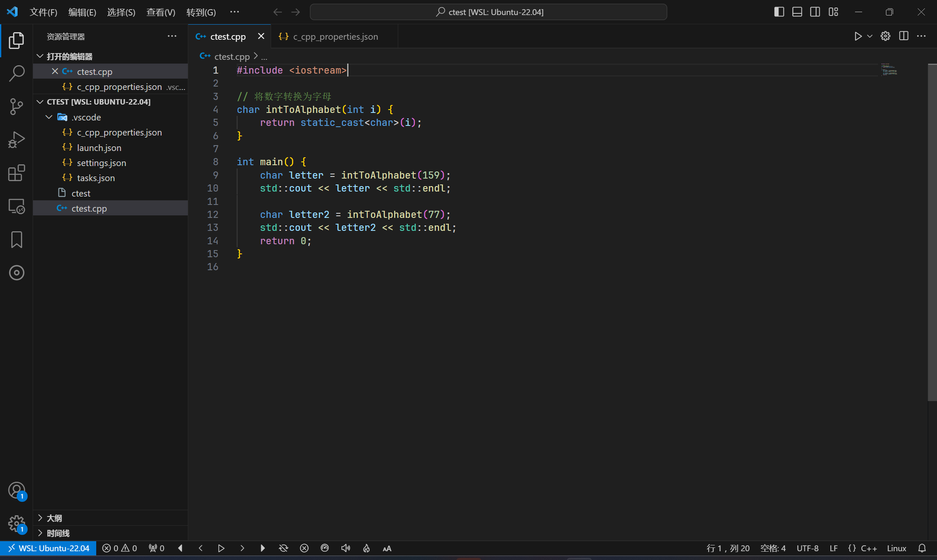Go forward using the navigation arrow

(x=296, y=12)
